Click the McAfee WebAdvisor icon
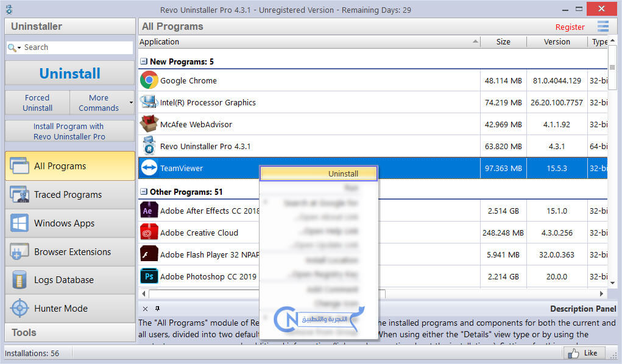Screen dimensions: 622x364 149,124
